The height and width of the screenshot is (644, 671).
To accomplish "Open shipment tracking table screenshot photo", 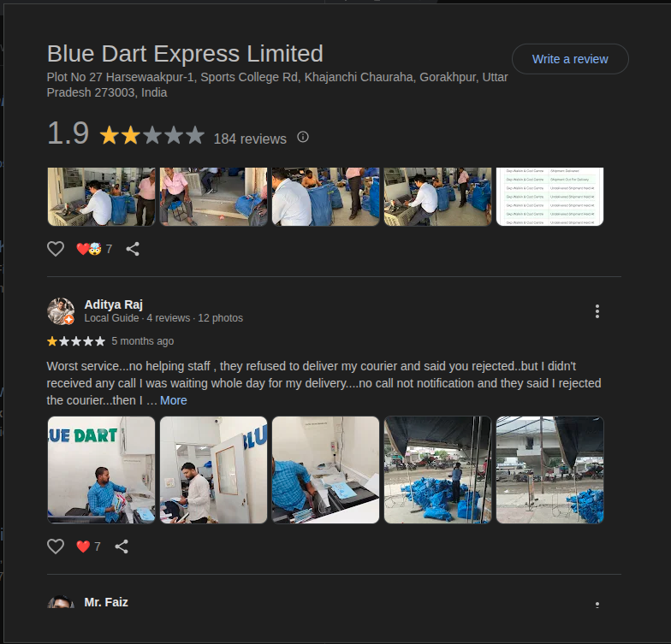I will 549,197.
